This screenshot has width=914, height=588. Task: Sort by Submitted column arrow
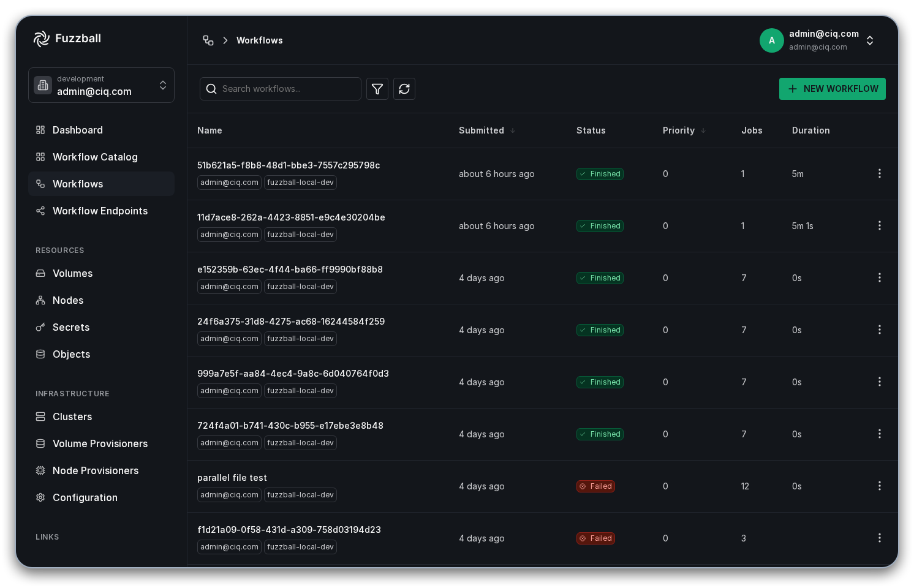(x=513, y=130)
